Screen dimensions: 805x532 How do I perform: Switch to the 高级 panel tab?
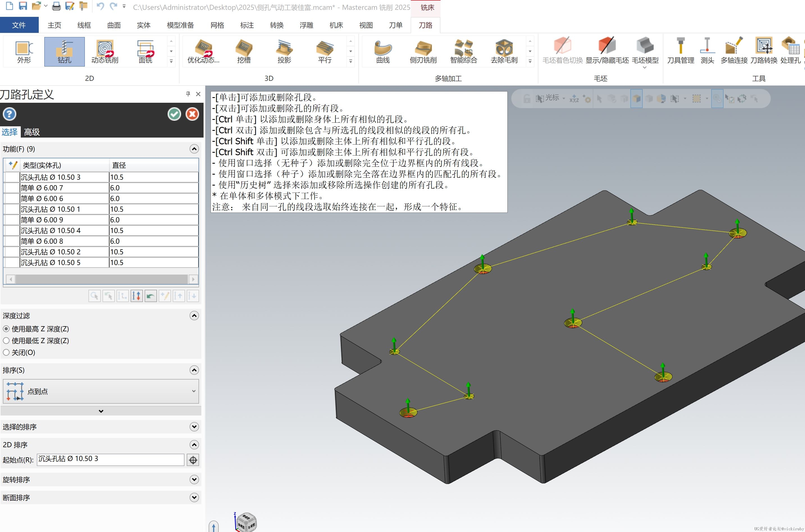coord(32,132)
